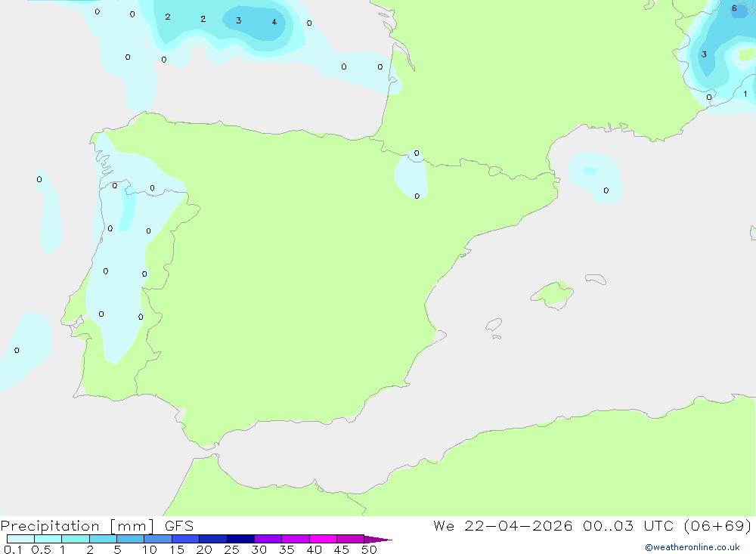The image size is (756, 554).
Task: Click the weatheronline.co.uk copyright link
Action: (x=692, y=547)
